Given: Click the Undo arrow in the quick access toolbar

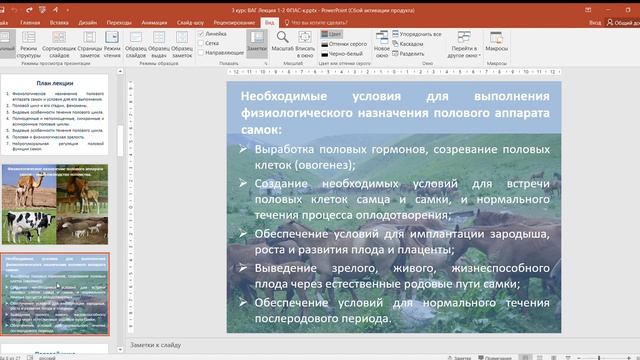Looking at the screenshot, I should point(14,10).
